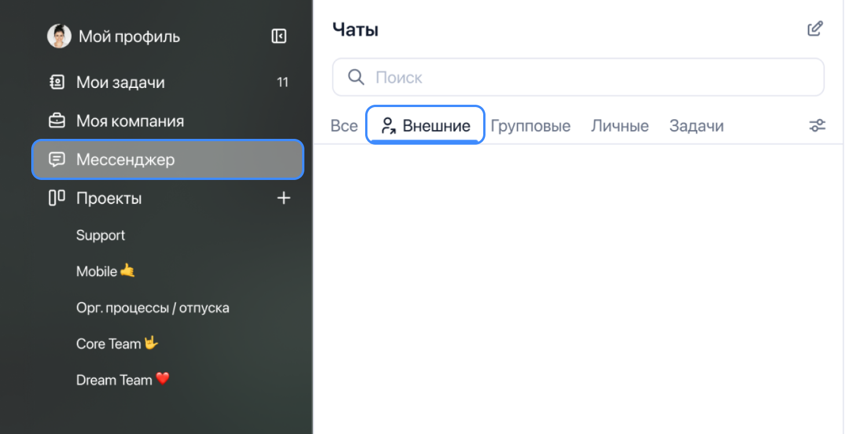868x434 pixels.
Task: Open "Мой профиль"
Action: [129, 37]
